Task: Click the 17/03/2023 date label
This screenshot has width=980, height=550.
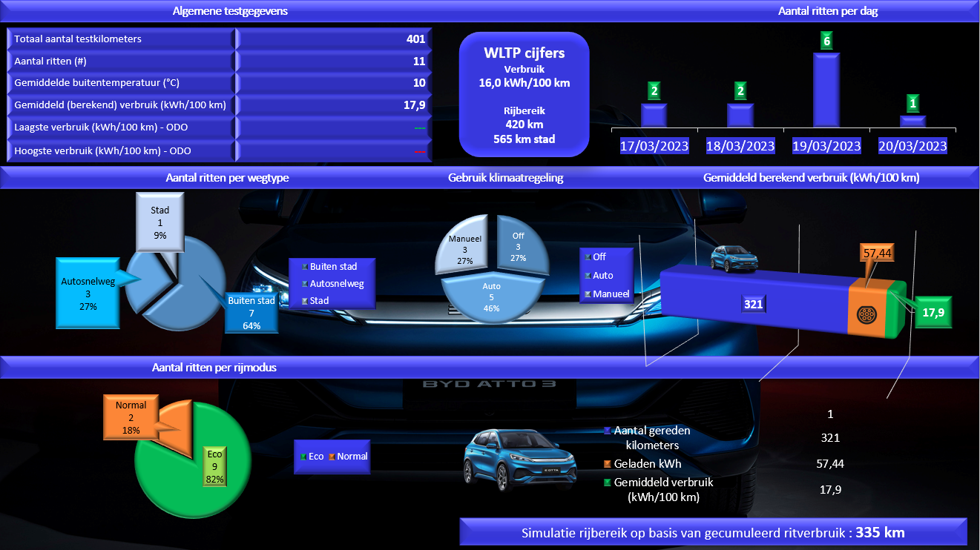Action: click(654, 145)
